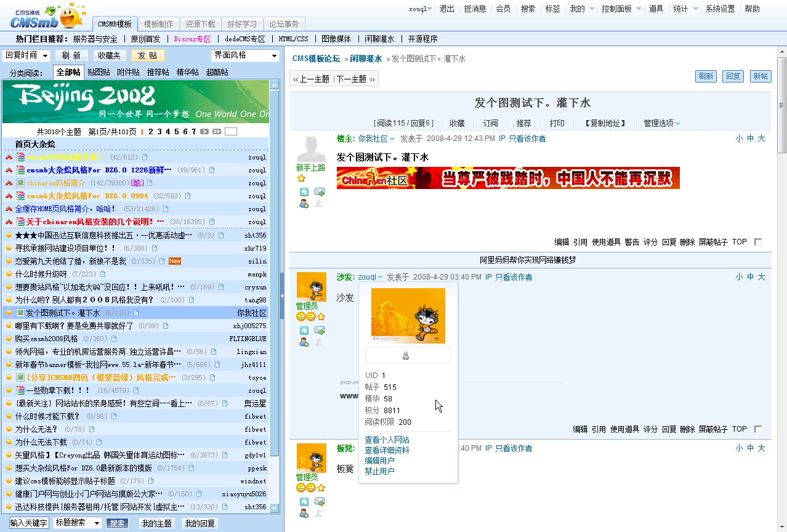
Task: Click new window icon beside 什么时候升级呀
Action: (103, 274)
